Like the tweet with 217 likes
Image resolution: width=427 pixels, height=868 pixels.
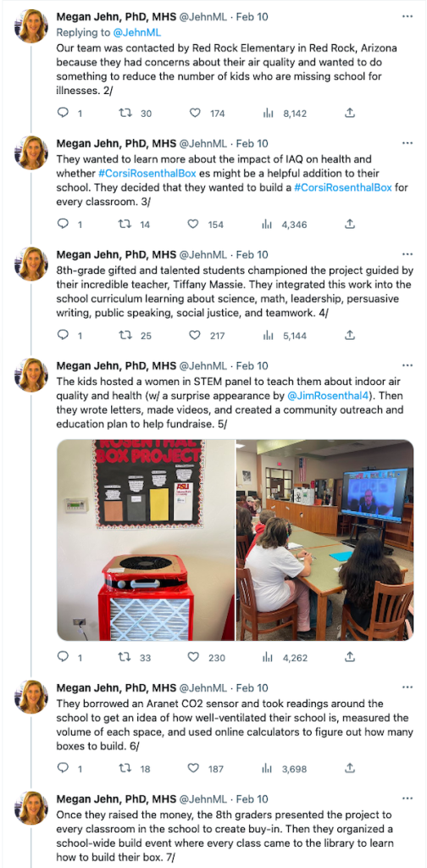193,336
